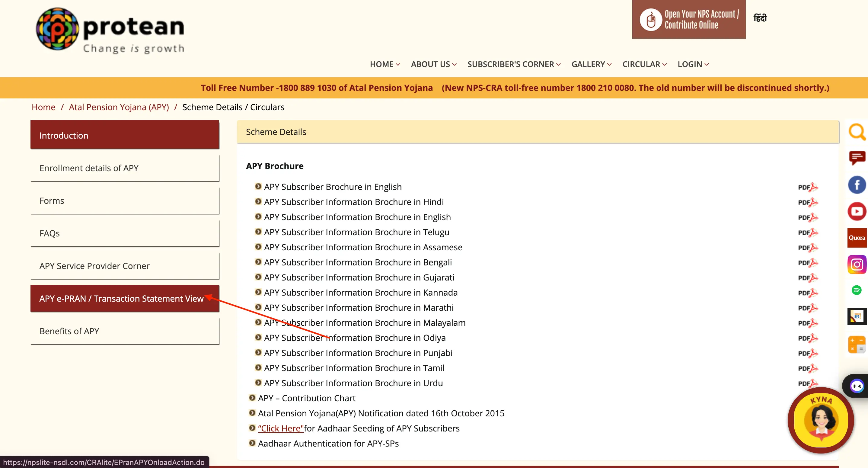
Task: Expand the SUBSCRIBER'S CORNER dropdown menu
Action: [x=514, y=64]
